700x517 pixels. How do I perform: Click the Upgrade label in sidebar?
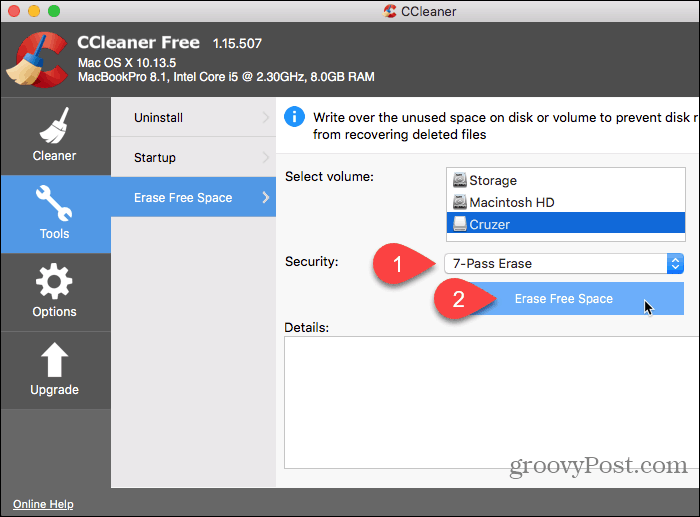(54, 390)
